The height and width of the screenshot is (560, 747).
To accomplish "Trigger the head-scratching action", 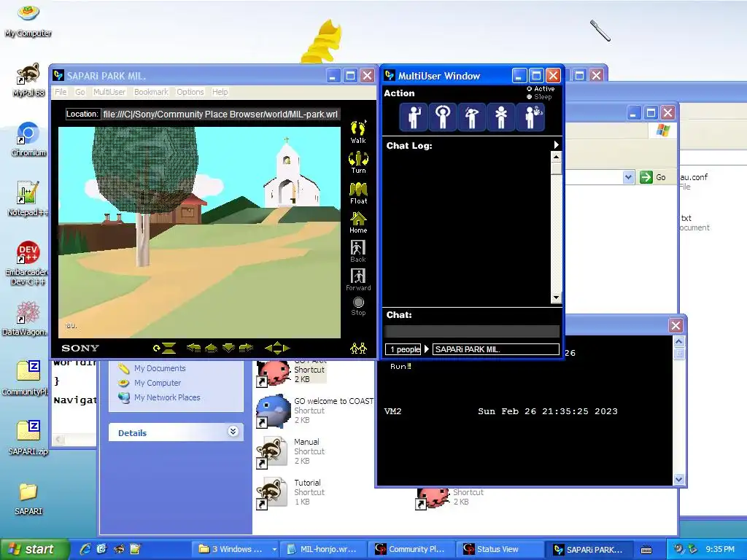I will click(472, 117).
